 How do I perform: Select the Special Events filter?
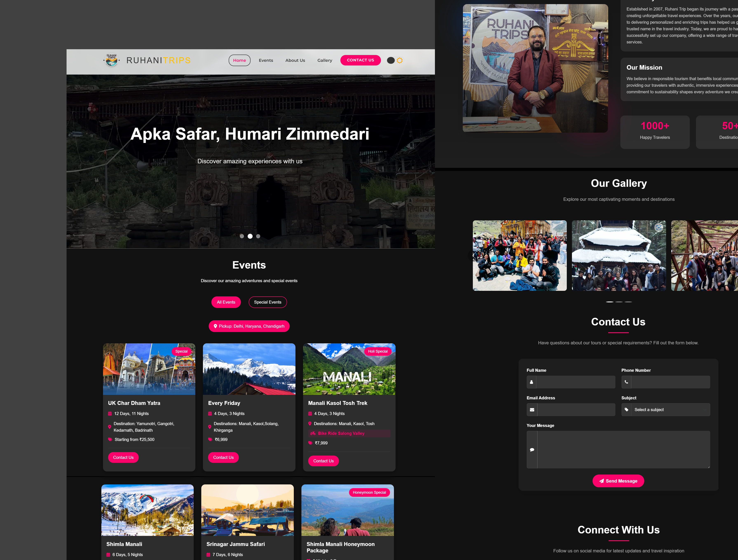pyautogui.click(x=268, y=302)
